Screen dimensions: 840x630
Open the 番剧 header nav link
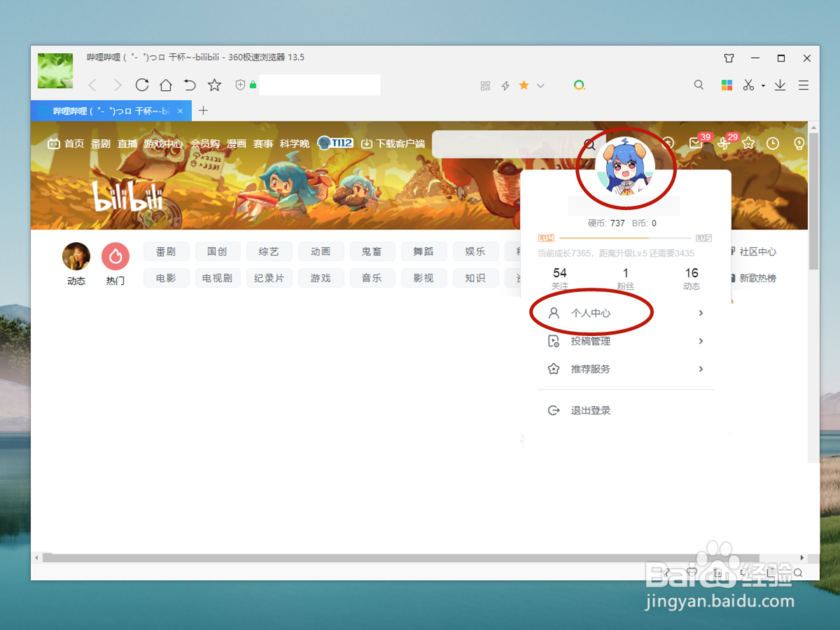pyautogui.click(x=101, y=143)
